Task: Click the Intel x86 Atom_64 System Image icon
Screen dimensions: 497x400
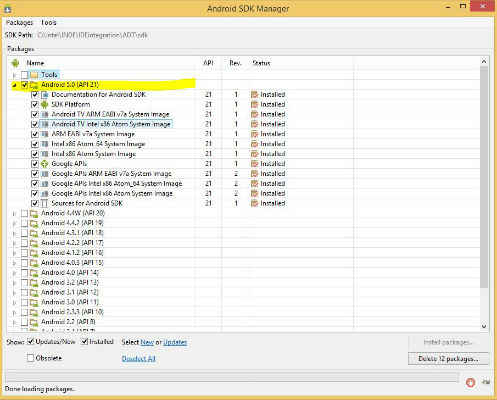Action: (44, 144)
